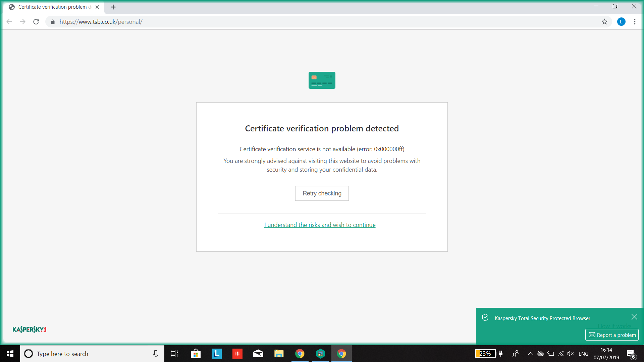Dismiss the Kaspersky Protected Browser notification
This screenshot has height=362, width=644.
pos(634,317)
